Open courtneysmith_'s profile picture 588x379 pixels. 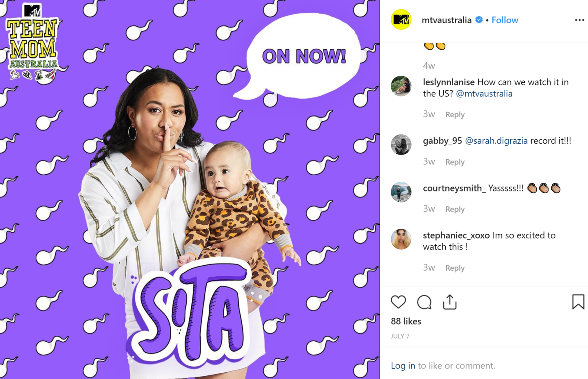(401, 192)
